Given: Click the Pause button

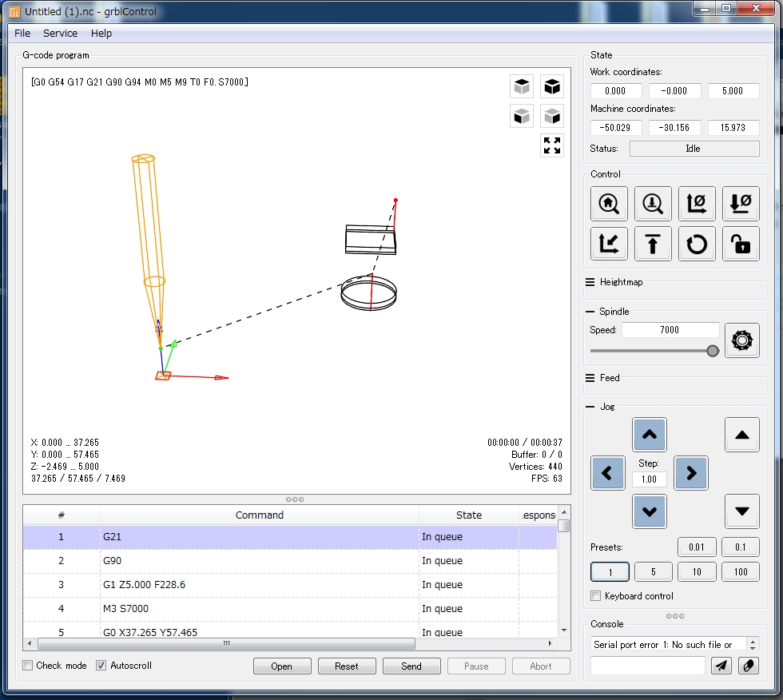Looking at the screenshot, I should point(476,666).
